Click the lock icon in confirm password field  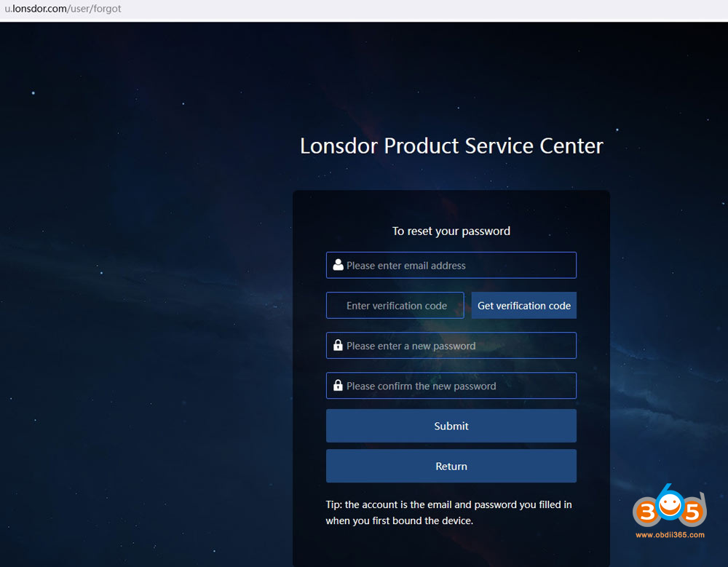[338, 385]
